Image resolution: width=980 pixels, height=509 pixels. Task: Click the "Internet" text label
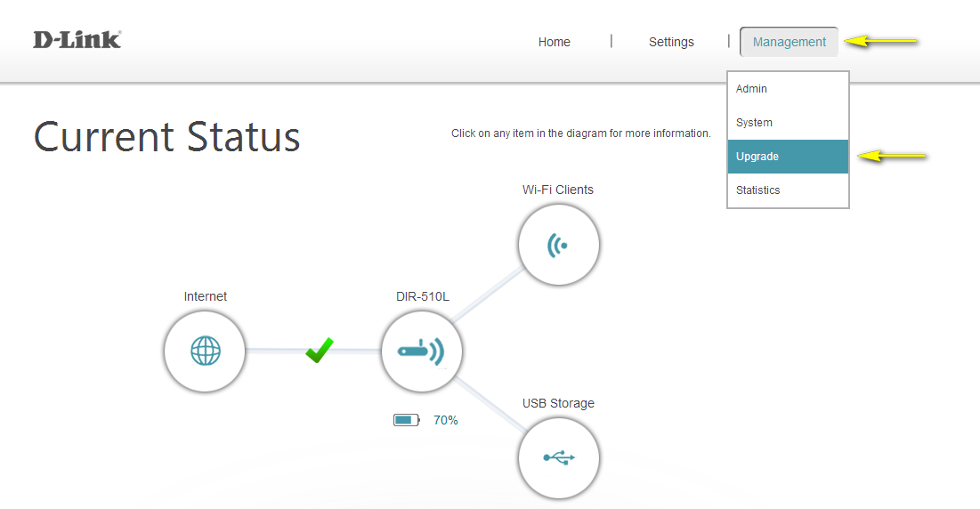(x=205, y=296)
